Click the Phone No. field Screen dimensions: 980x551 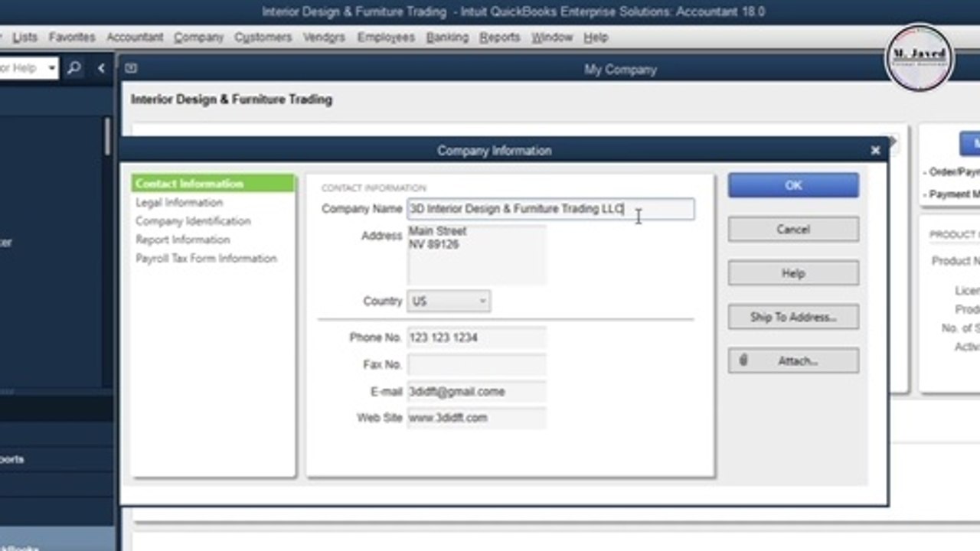[476, 337]
